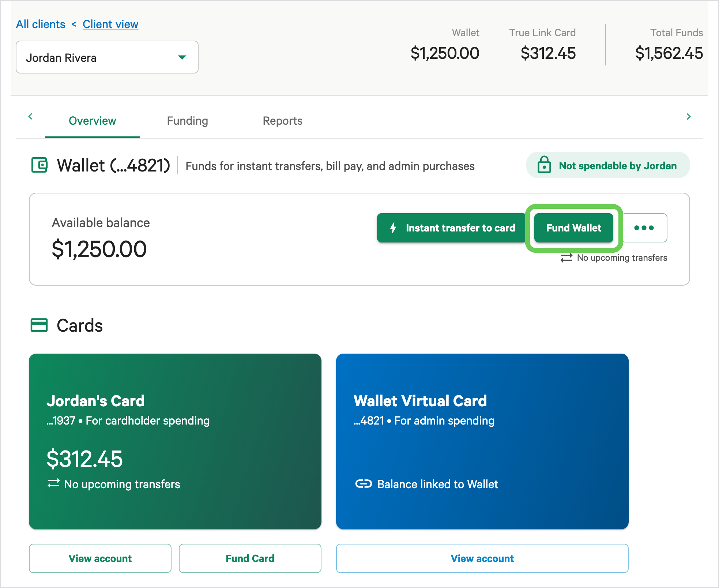The height and width of the screenshot is (588, 719).
Task: Go back to All clients
Action: pyautogui.click(x=41, y=24)
